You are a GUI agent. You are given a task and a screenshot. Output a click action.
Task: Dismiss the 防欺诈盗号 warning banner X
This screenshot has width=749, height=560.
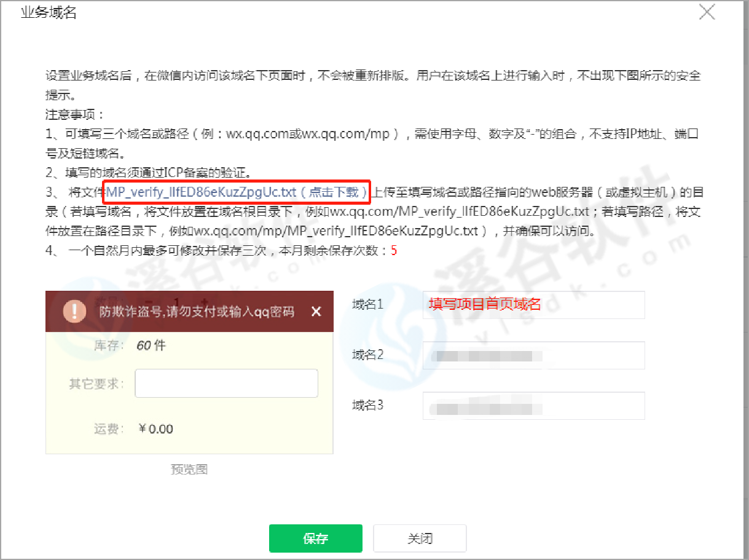316,312
